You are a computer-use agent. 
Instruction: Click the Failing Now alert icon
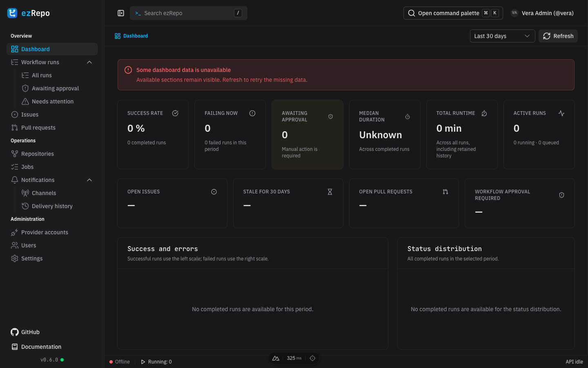pyautogui.click(x=252, y=113)
